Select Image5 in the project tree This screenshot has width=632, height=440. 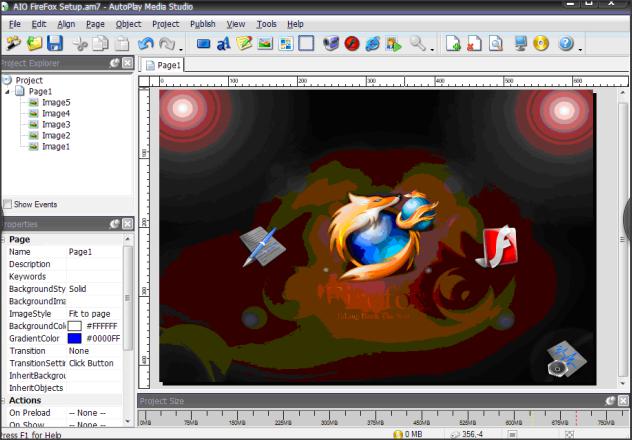pyautogui.click(x=56, y=103)
